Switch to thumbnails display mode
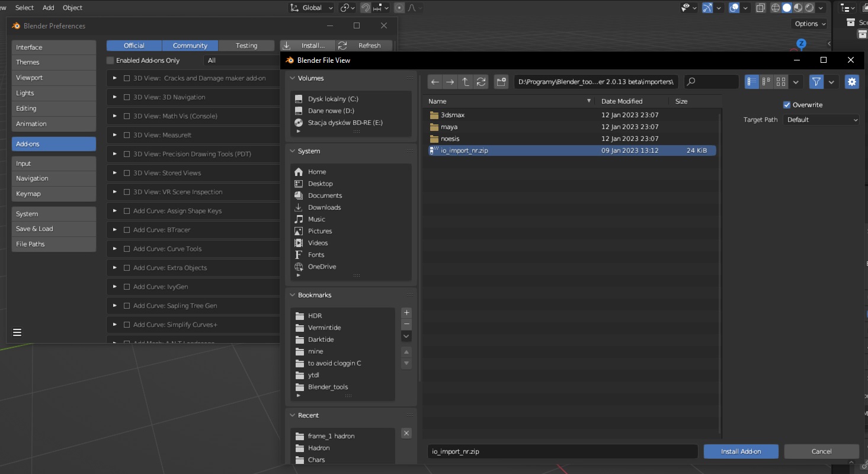The image size is (868, 474). (x=781, y=82)
